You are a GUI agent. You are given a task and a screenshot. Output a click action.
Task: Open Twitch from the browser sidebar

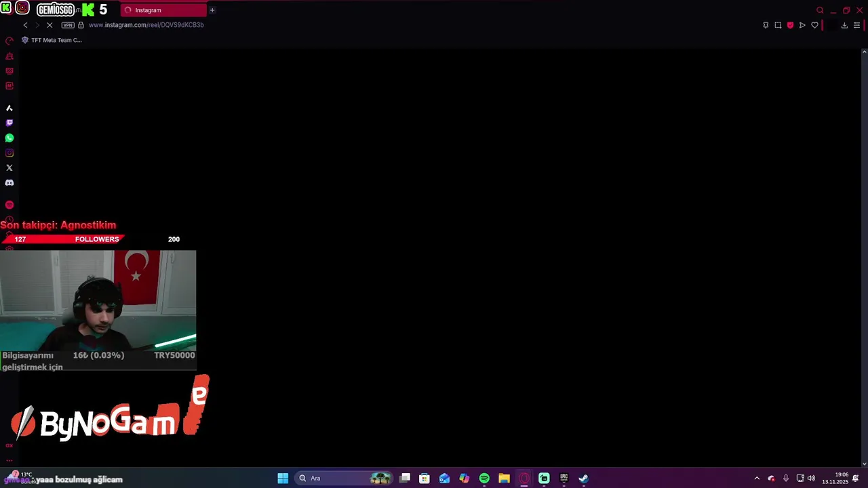pos(9,123)
